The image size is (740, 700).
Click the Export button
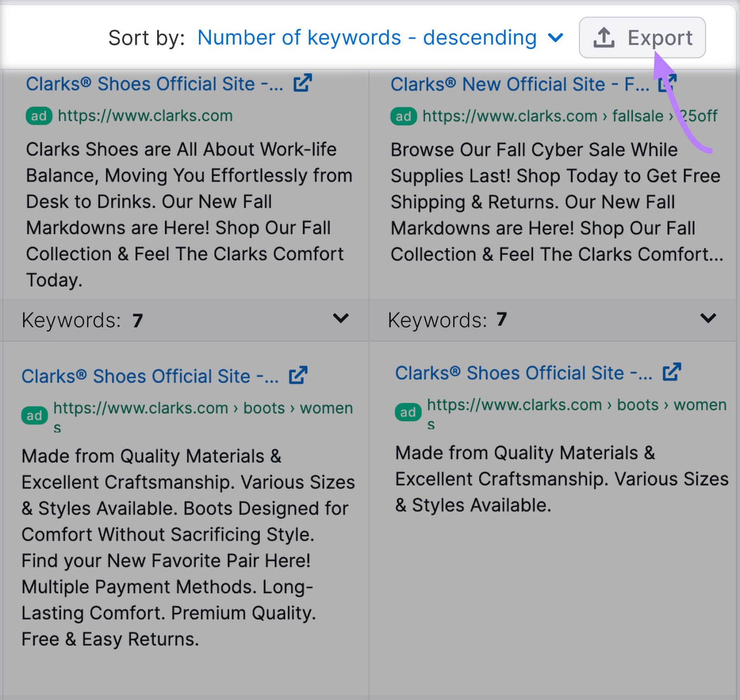pos(642,37)
